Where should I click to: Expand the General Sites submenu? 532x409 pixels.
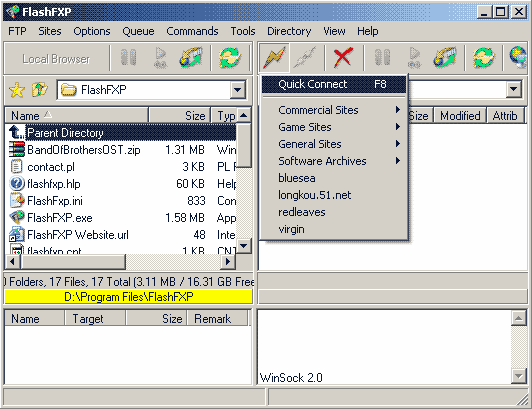tap(334, 144)
